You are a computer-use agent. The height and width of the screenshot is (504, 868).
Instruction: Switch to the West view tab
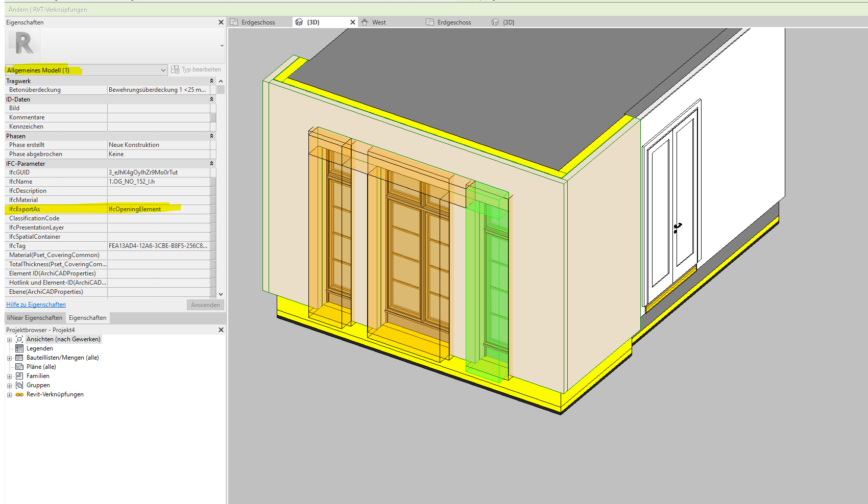(x=378, y=22)
